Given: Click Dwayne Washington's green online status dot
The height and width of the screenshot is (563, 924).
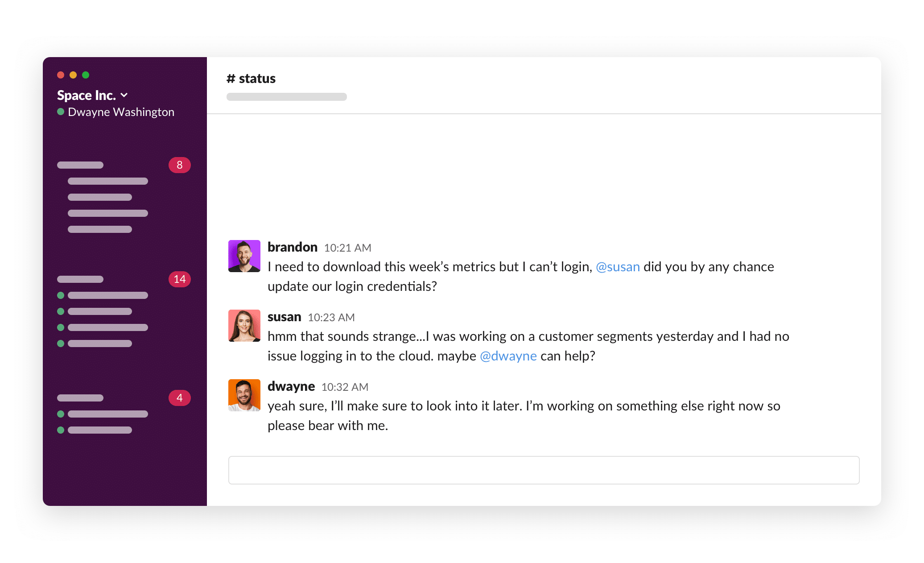Looking at the screenshot, I should pos(61,112).
